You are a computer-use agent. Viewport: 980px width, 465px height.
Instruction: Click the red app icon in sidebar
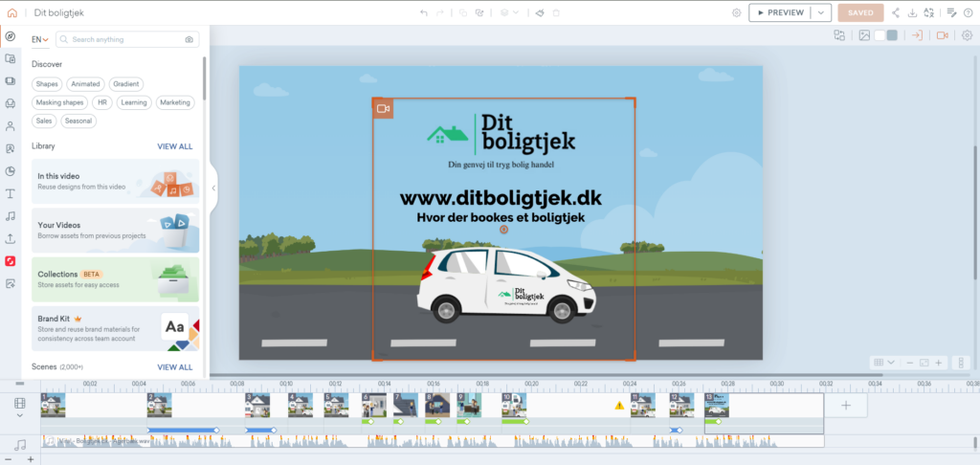(10, 261)
